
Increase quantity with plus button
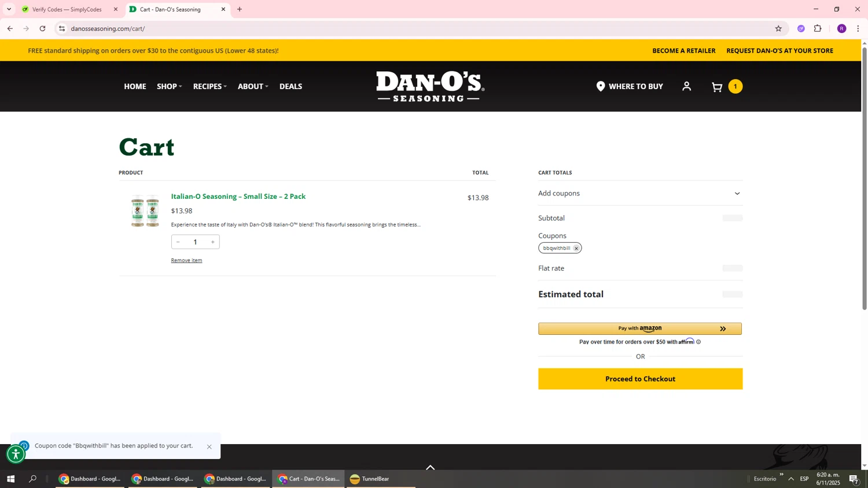[212, 242]
